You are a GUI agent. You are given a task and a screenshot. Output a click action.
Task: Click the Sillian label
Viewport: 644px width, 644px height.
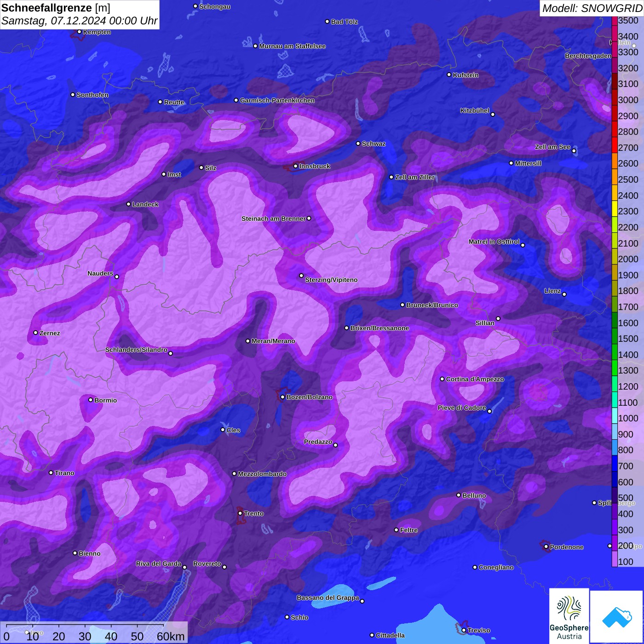pos(485,323)
